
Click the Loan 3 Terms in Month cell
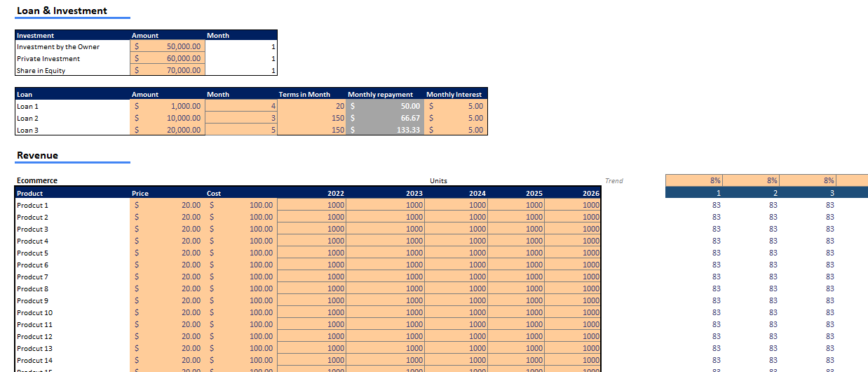[x=311, y=130]
